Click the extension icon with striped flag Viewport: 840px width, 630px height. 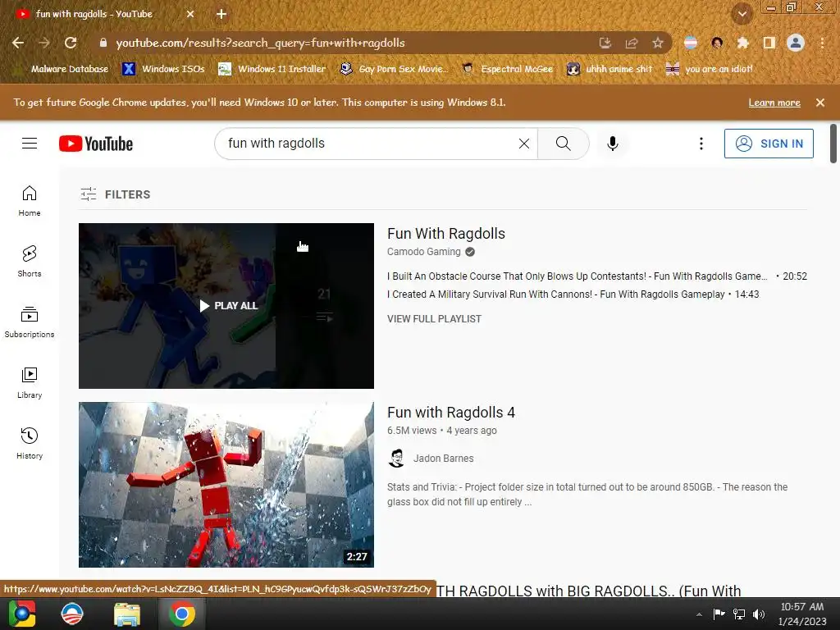click(x=691, y=43)
